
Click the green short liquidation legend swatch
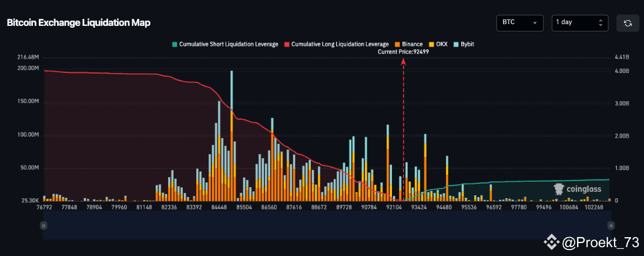click(x=175, y=44)
